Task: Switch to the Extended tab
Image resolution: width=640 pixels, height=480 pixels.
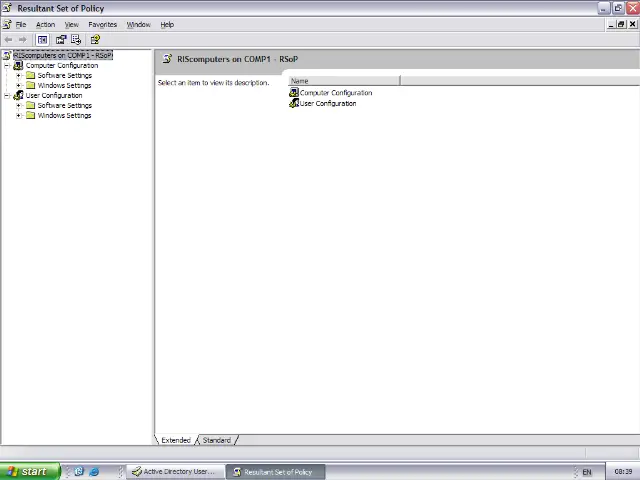Action: [x=176, y=440]
